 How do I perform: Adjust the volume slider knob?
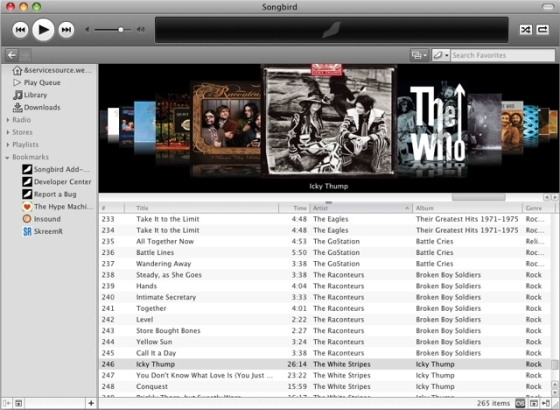click(121, 30)
